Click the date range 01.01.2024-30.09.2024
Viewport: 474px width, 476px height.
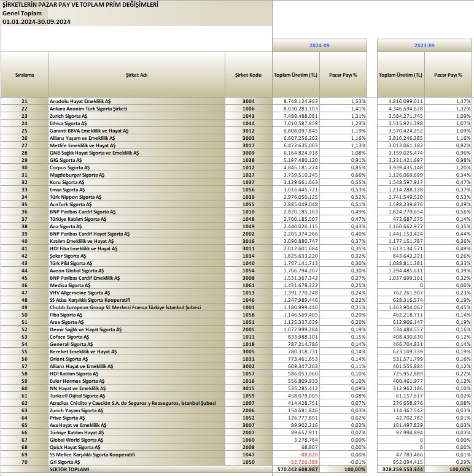[36, 22]
